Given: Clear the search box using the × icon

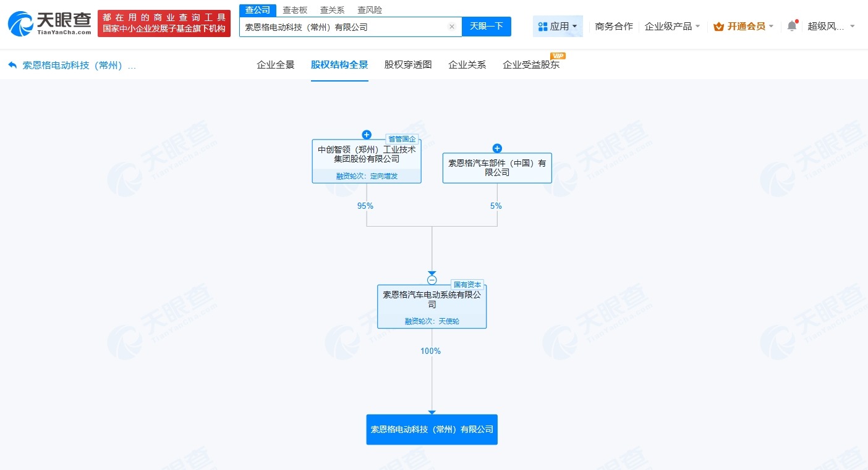Looking at the screenshot, I should pyautogui.click(x=452, y=27).
